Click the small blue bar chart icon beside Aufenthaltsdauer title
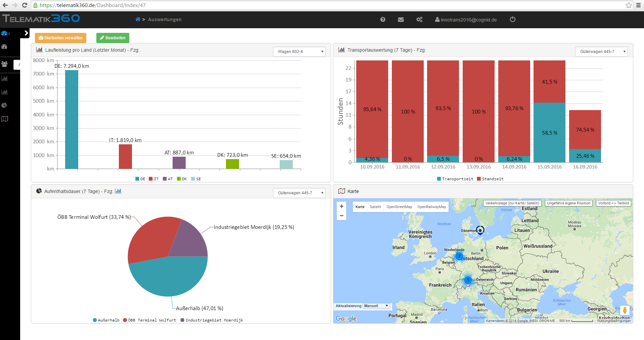Viewport: 644px width, 340px height. tap(118, 191)
